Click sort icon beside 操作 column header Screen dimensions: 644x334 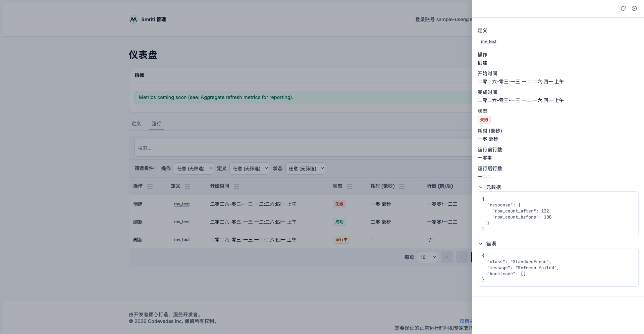click(150, 186)
